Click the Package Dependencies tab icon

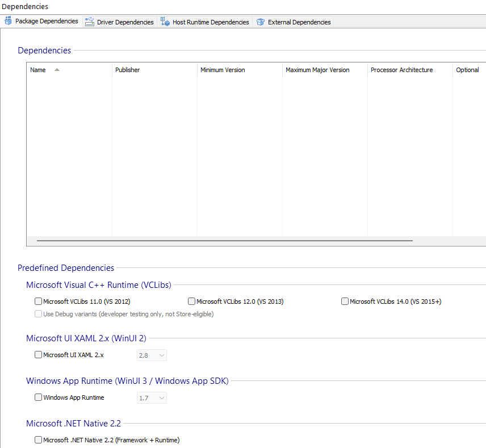[x=9, y=21]
